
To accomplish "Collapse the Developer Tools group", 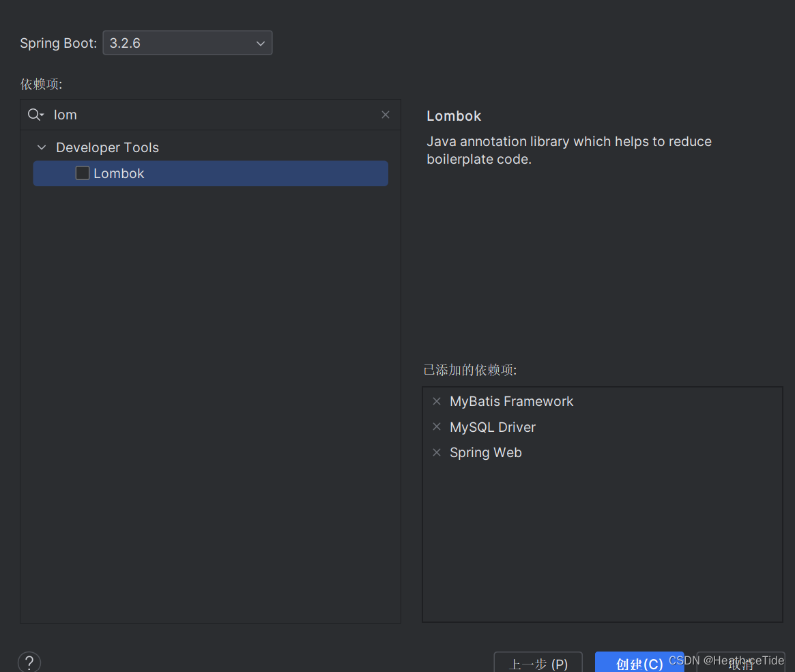I will (42, 147).
